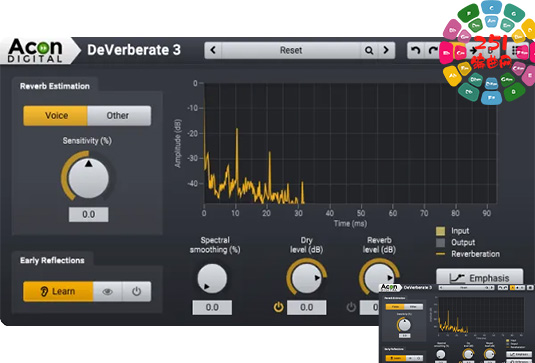
Task: Click the Spectral smoothing value field
Action: [x=212, y=307]
